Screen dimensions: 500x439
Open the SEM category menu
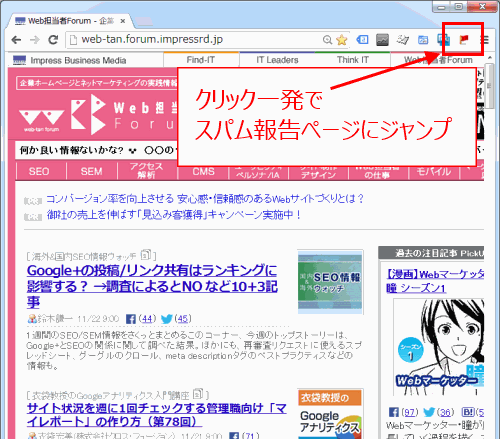coord(91,171)
